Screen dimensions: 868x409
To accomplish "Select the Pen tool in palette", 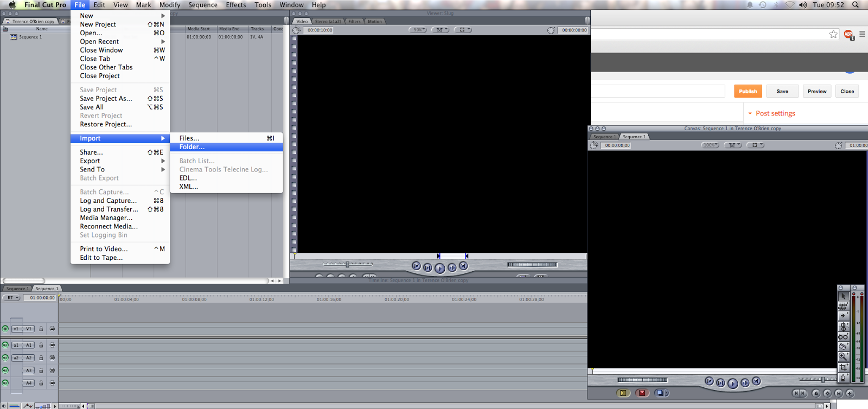I will 844,378.
